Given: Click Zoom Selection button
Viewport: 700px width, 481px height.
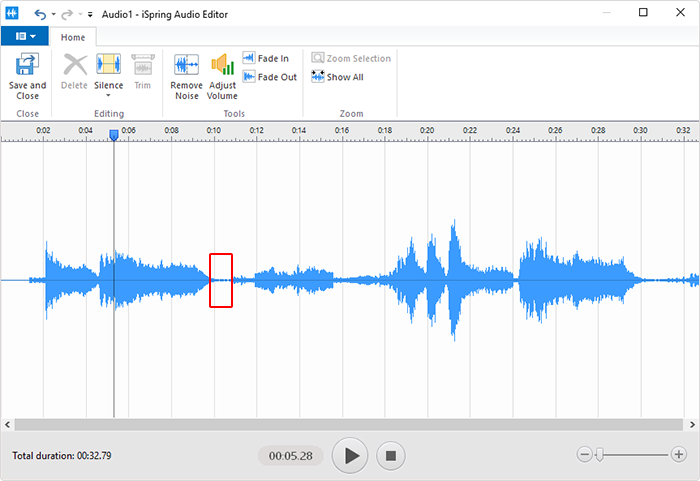Looking at the screenshot, I should (x=351, y=58).
